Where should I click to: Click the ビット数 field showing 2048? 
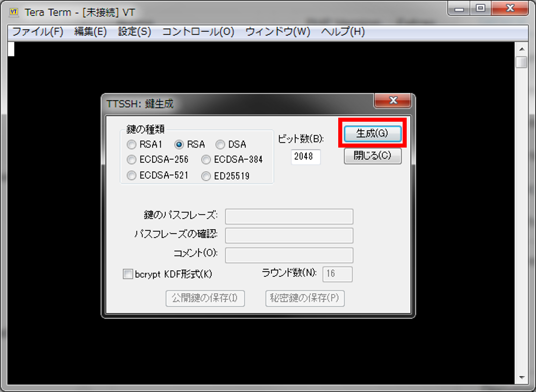click(x=306, y=157)
